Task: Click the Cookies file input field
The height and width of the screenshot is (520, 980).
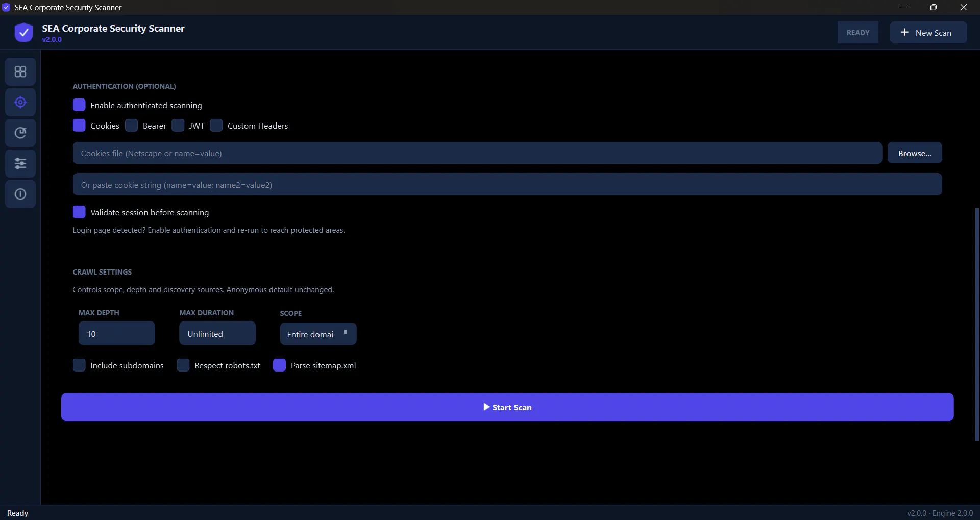Action: point(477,153)
